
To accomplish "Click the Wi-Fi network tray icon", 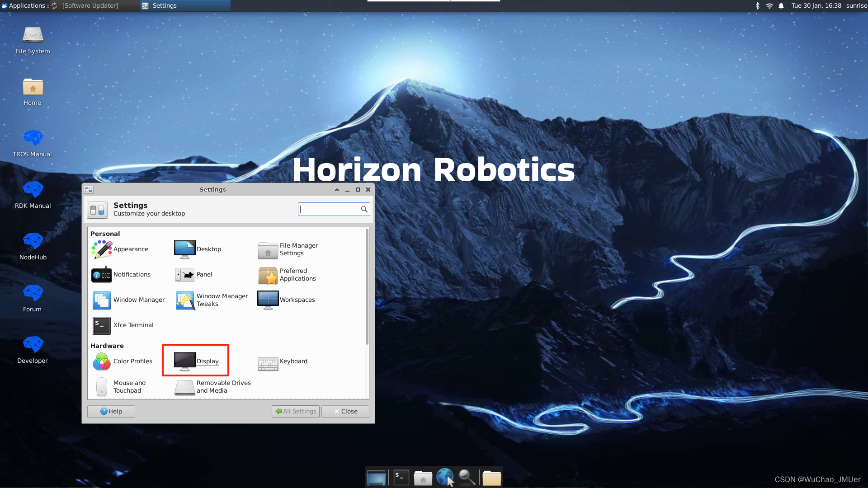I will click(769, 6).
